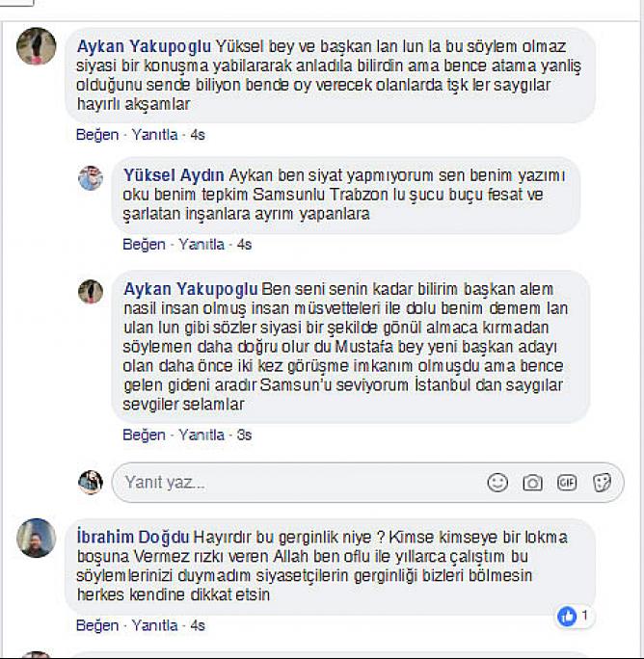The width and height of the screenshot is (644, 659).
Task: Click Yanıtla under İbrahim Doğdu's comment
Action: click(155, 625)
